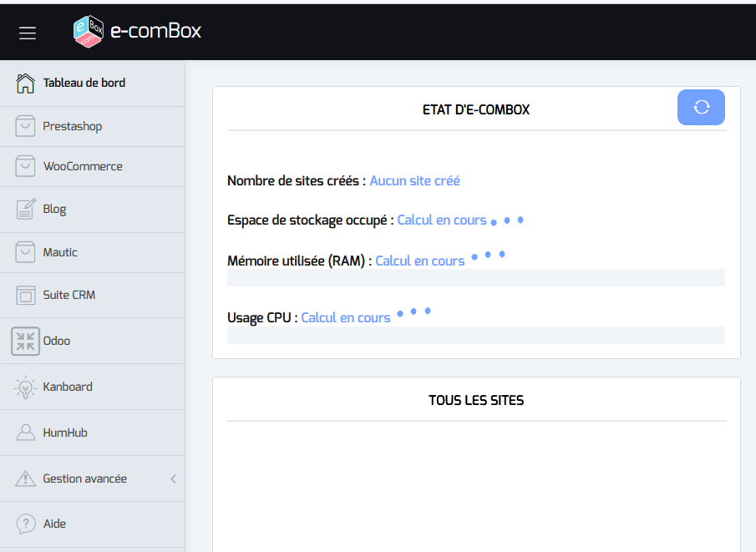Click the e-comBox cube logo
This screenshot has height=552, width=756.
(88, 32)
